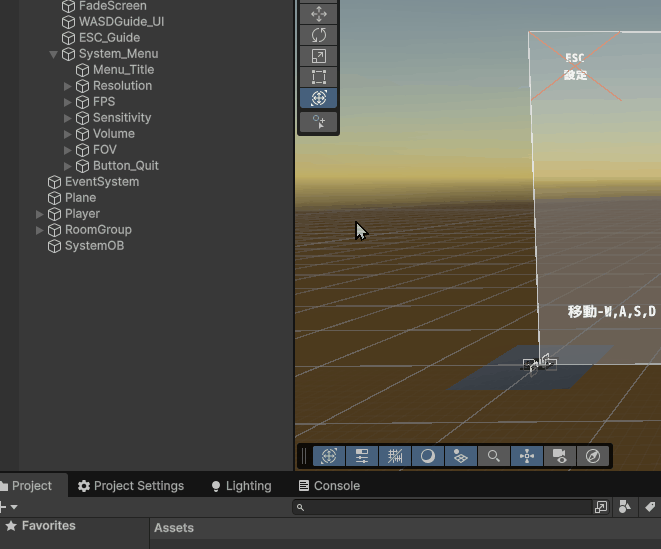Click the Favorites heading in Project panel
Screen dimensions: 661x549
coord(48,526)
